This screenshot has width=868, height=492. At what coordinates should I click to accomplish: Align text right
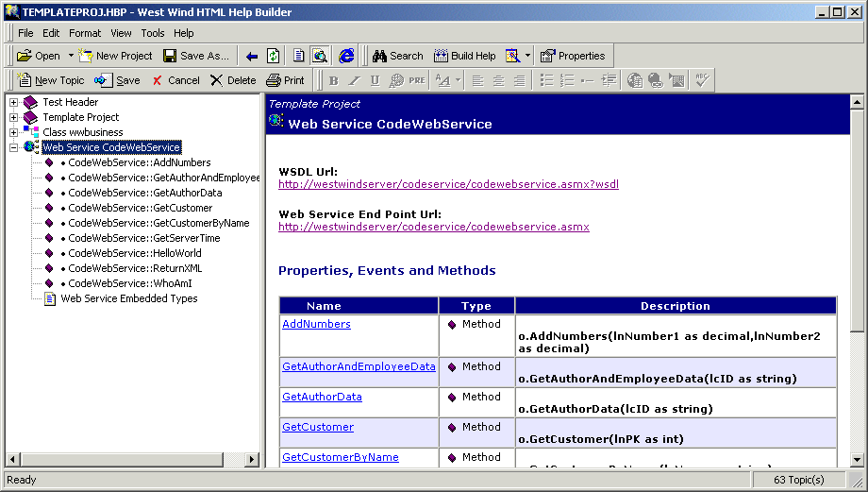(x=519, y=81)
